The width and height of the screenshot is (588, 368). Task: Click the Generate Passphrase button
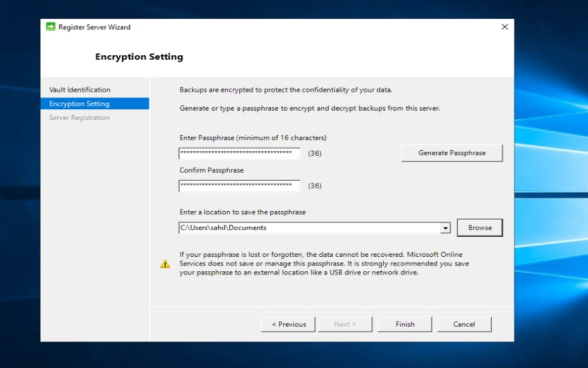451,153
